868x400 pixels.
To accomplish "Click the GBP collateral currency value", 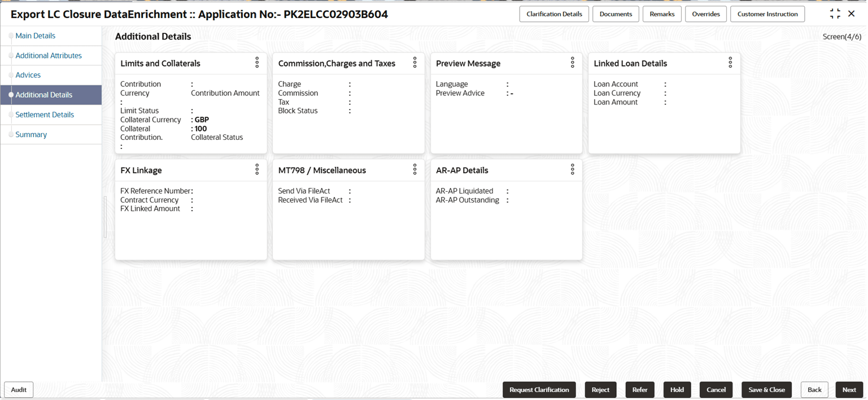I will pyautogui.click(x=202, y=120).
